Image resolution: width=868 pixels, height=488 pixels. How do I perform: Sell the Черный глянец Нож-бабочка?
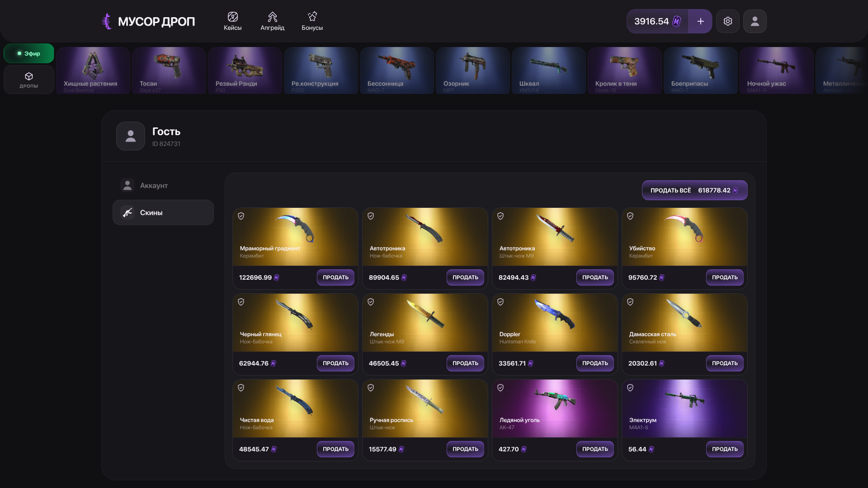pyautogui.click(x=335, y=363)
